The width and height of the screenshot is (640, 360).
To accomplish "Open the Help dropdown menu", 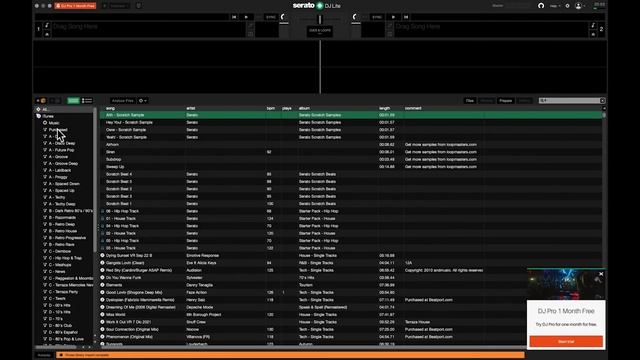I will [554, 6].
